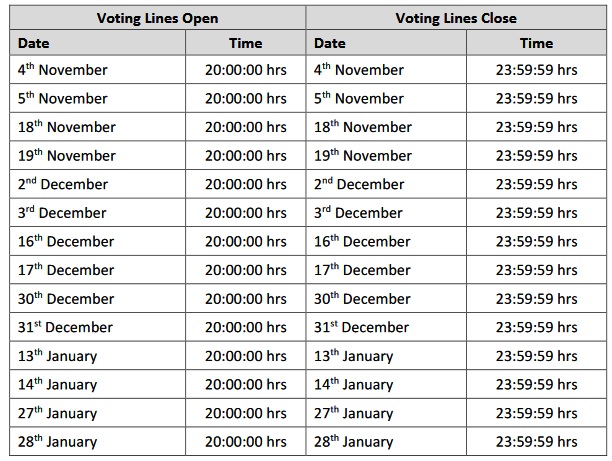The image size is (612, 461).
Task: Click 31st December in the closing dates column
Action: (361, 327)
